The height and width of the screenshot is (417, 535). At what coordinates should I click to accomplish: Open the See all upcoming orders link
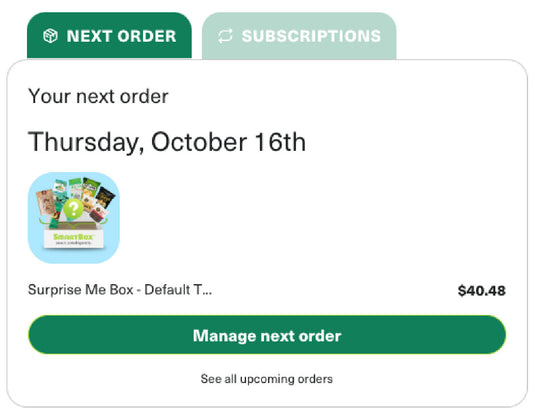click(267, 379)
